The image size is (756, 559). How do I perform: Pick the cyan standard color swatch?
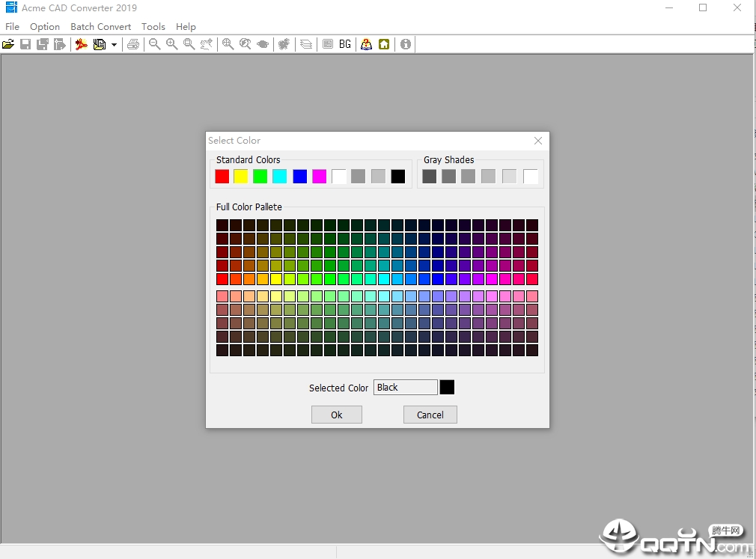point(280,177)
